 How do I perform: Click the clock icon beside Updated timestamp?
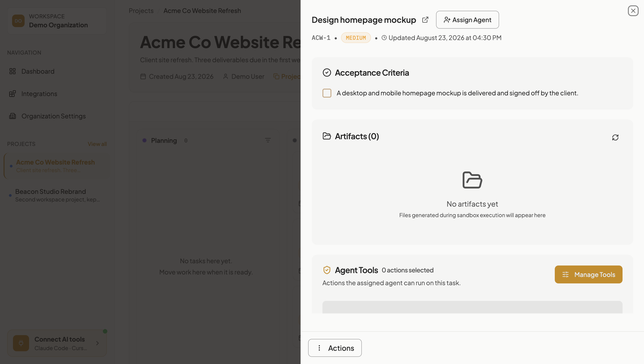(384, 38)
